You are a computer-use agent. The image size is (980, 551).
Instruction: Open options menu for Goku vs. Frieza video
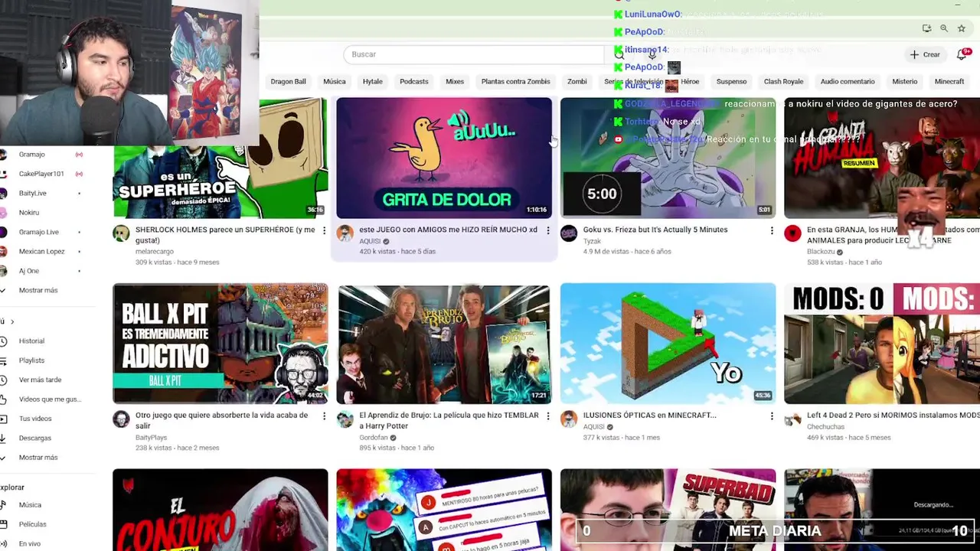pyautogui.click(x=772, y=230)
